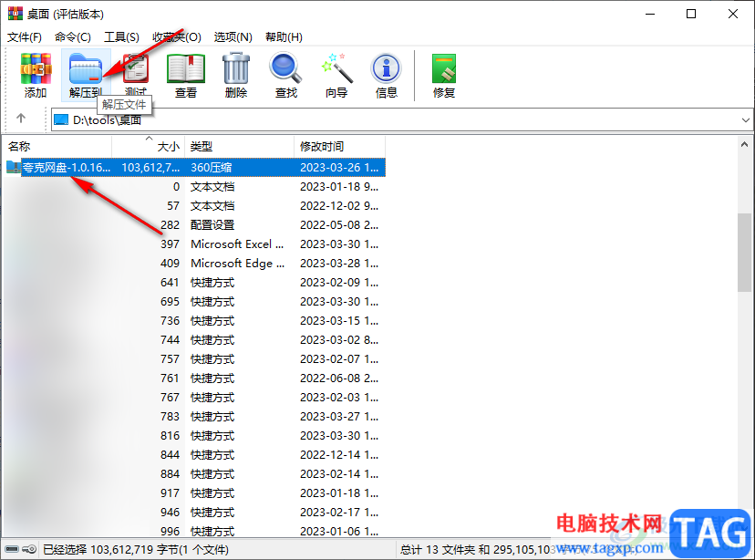
Task: Select the 快捷方式 row sized 783
Action: pos(195,417)
